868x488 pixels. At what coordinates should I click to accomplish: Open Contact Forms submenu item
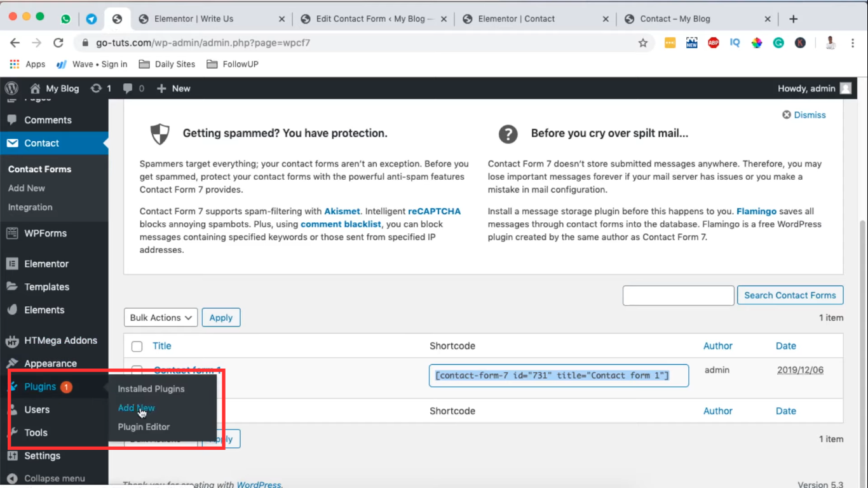39,169
